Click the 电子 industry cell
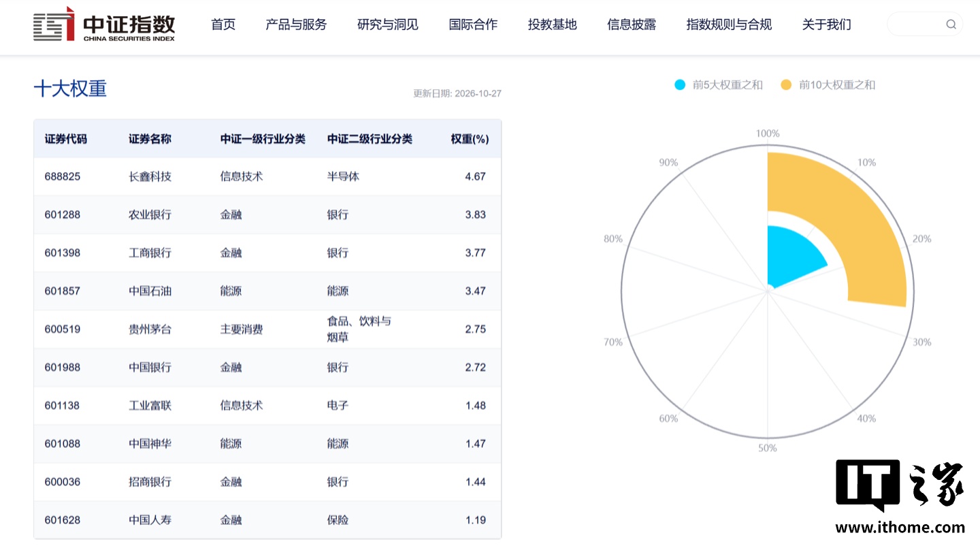 click(338, 405)
